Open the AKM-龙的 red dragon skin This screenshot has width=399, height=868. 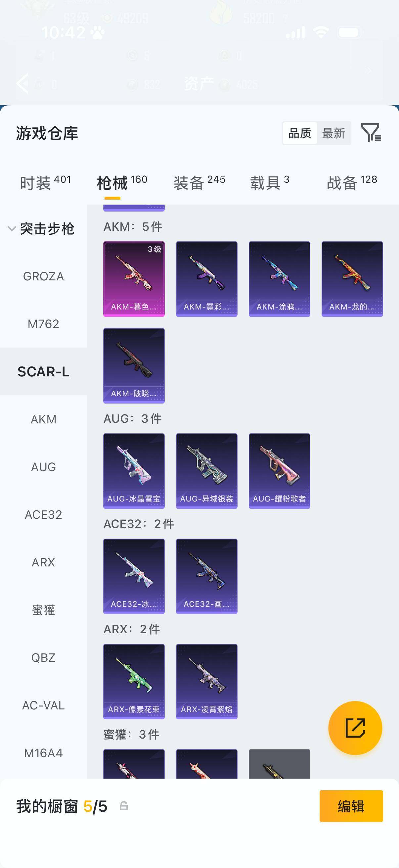(x=352, y=279)
